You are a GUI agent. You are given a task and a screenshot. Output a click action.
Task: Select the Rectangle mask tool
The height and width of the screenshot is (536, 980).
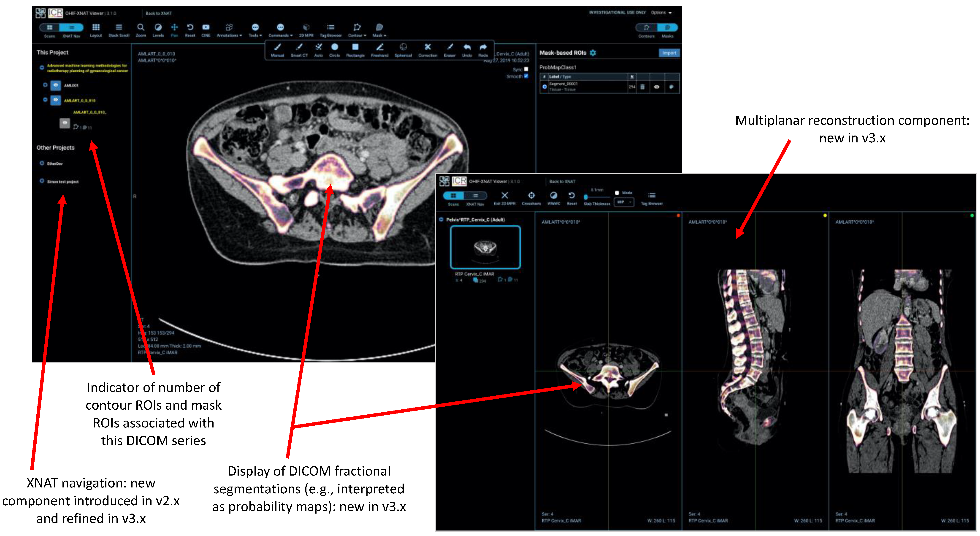tap(355, 50)
